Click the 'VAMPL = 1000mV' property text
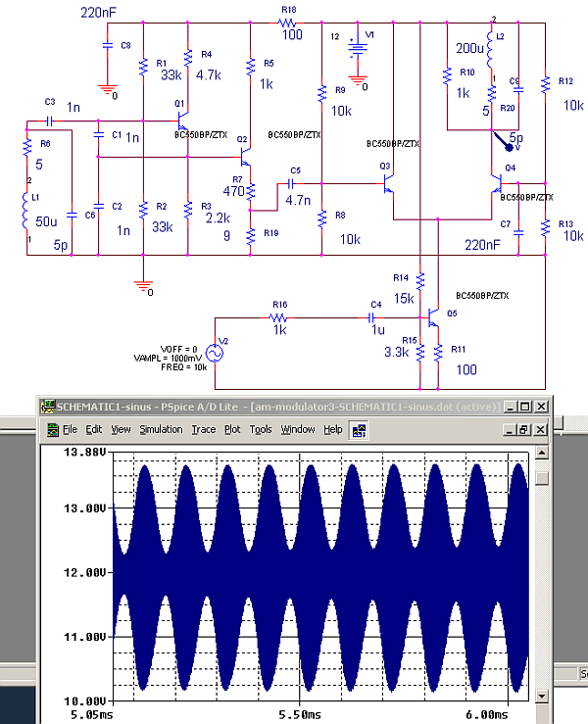 point(168,358)
